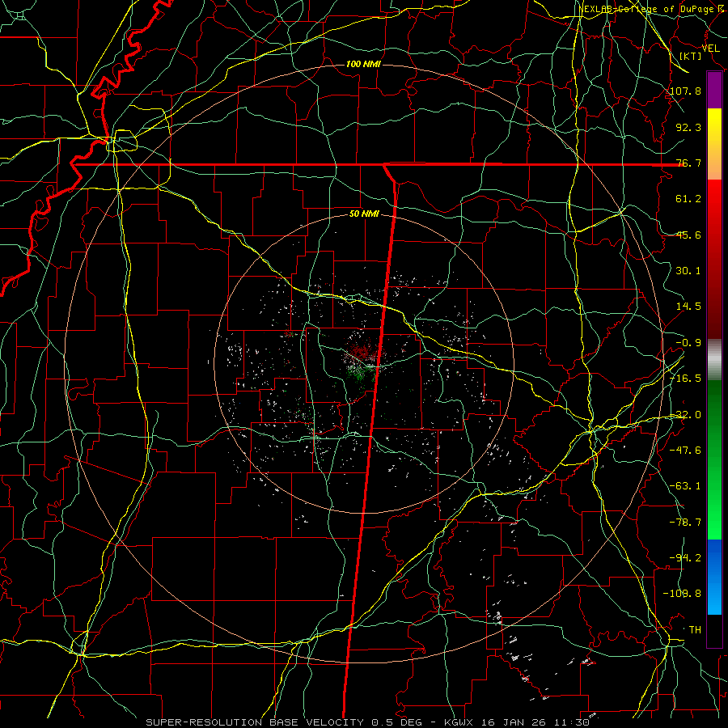Select the -109.8 legend value
Screen dimensions: 728x728
click(x=683, y=594)
